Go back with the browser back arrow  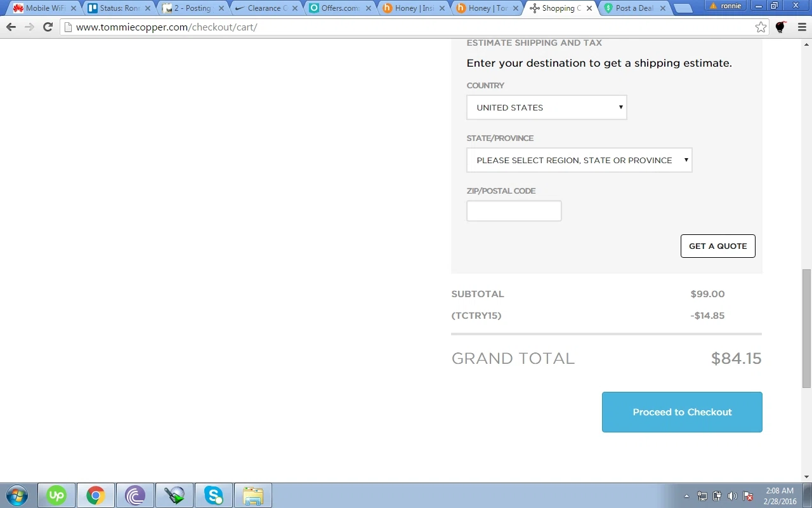point(11,27)
